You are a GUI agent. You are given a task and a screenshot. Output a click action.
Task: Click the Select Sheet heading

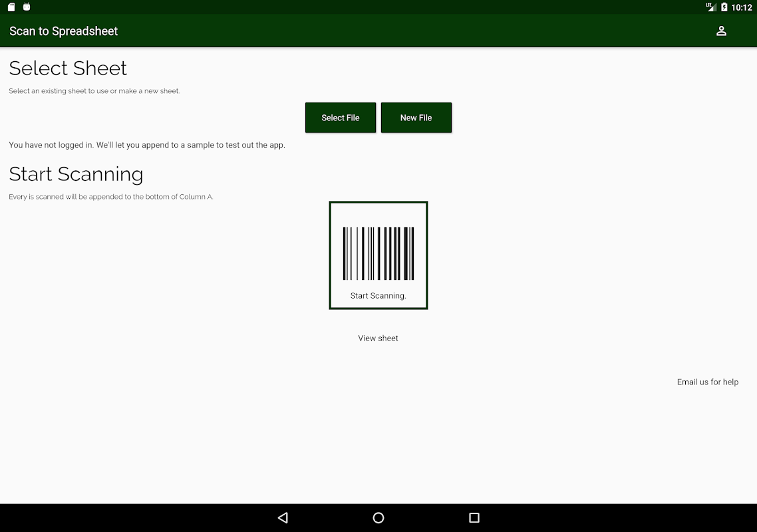68,68
